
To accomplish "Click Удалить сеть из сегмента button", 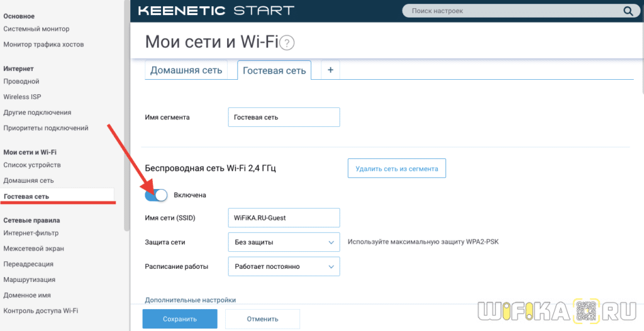I will click(397, 168).
